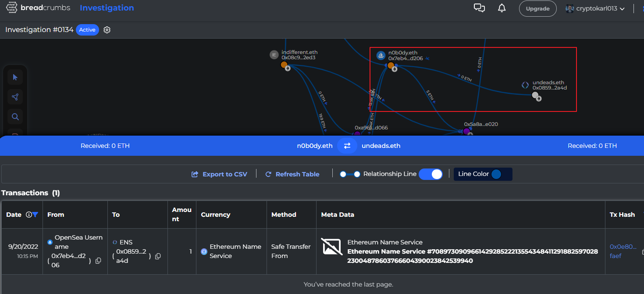Click the Upgrade button

tap(537, 8)
